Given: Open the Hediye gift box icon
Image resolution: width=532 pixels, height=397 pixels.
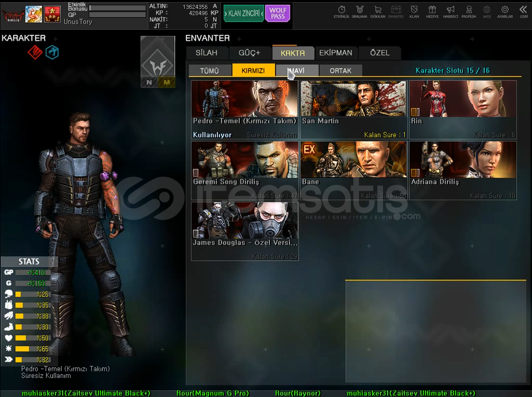Looking at the screenshot, I should [432, 12].
